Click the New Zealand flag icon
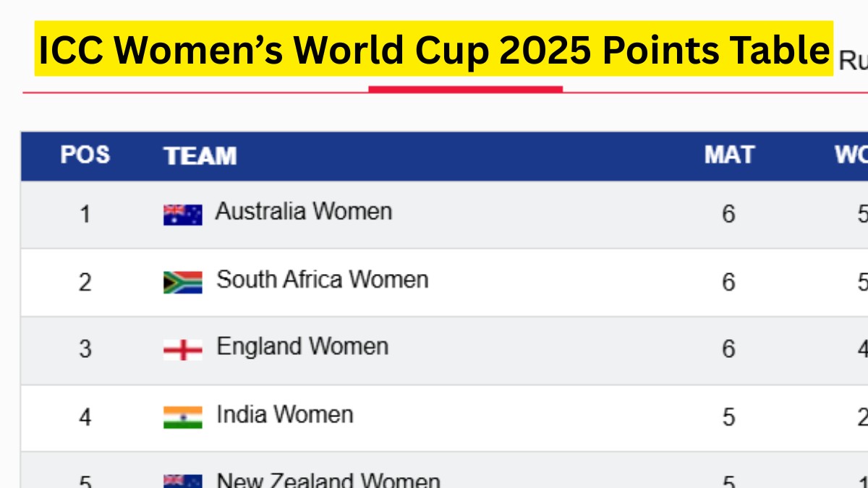 point(182,481)
